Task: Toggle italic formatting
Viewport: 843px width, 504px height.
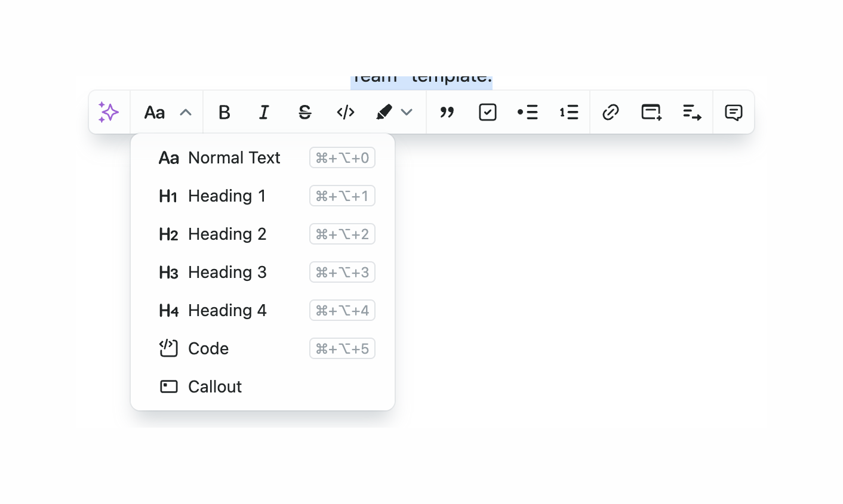Action: (x=264, y=112)
